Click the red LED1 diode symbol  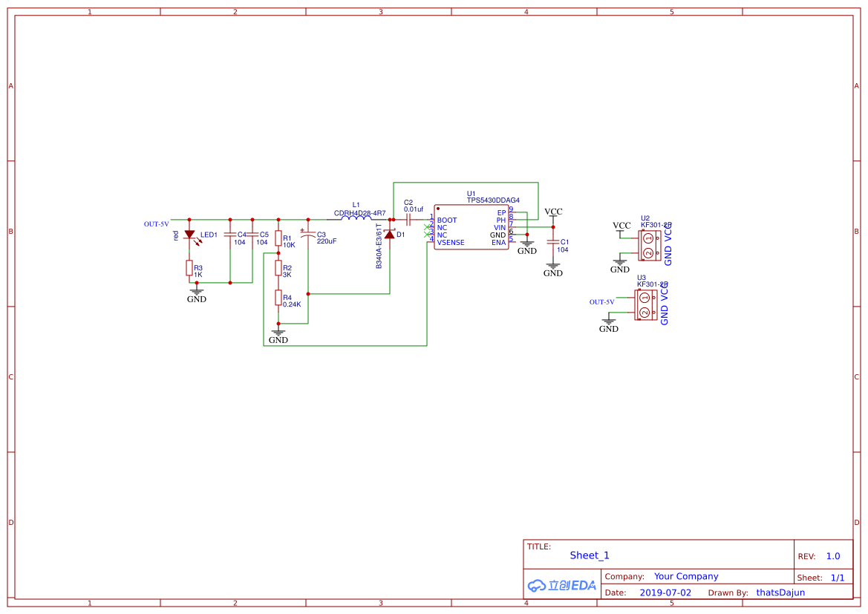coord(189,235)
